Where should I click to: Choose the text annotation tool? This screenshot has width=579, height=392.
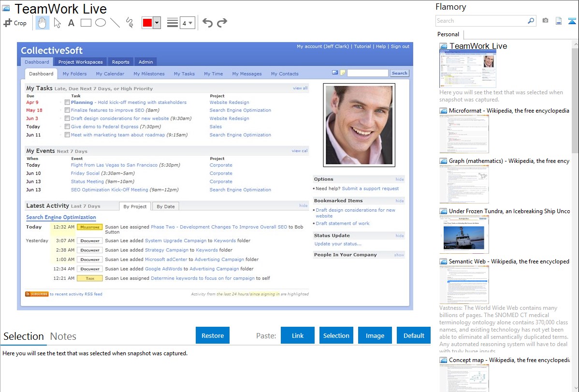click(x=71, y=23)
